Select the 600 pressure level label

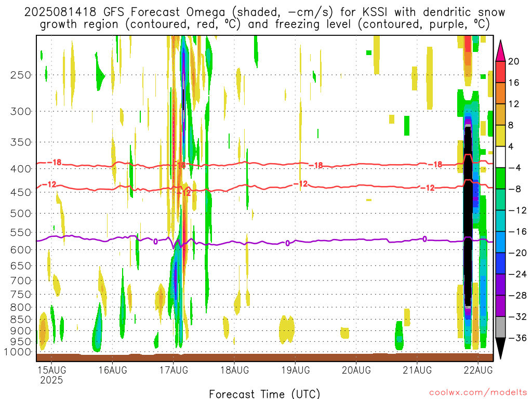pos(21,250)
